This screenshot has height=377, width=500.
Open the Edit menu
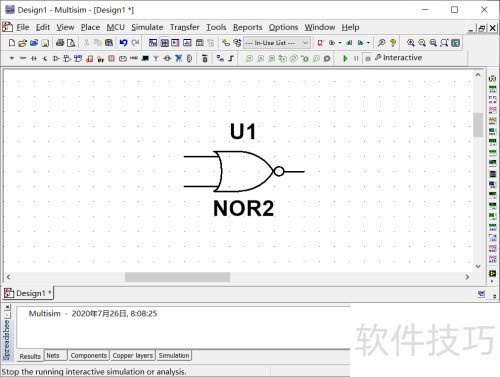click(x=43, y=27)
